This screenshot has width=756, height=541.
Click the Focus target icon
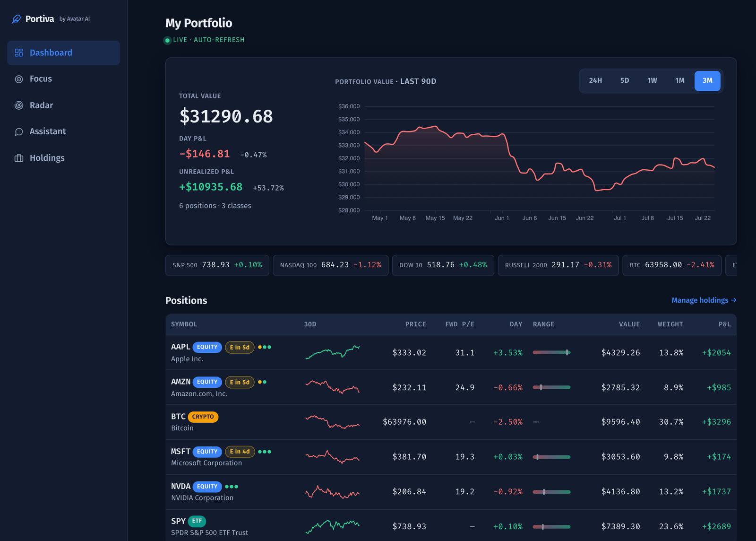19,79
